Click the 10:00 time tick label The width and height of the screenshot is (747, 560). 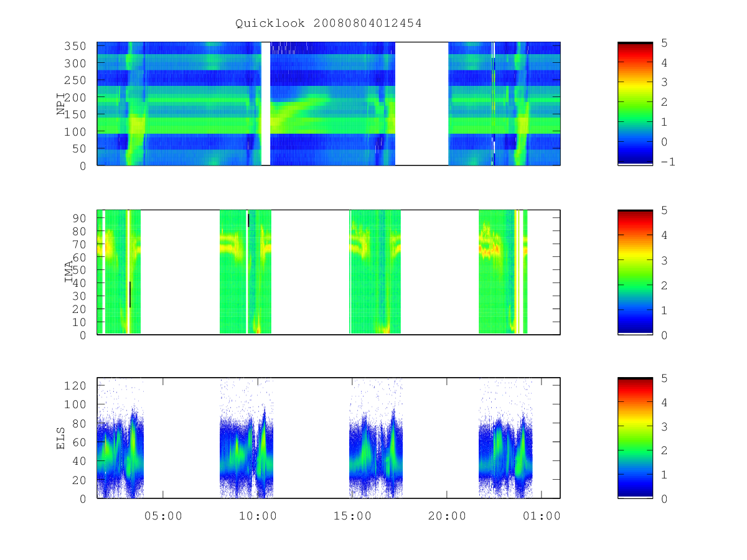point(258,516)
